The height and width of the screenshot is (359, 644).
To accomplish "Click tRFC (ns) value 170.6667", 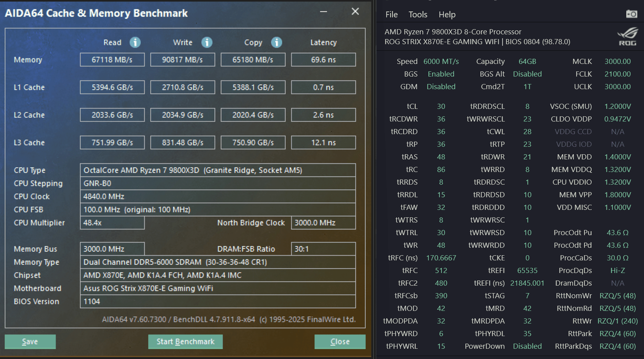I will (441, 258).
